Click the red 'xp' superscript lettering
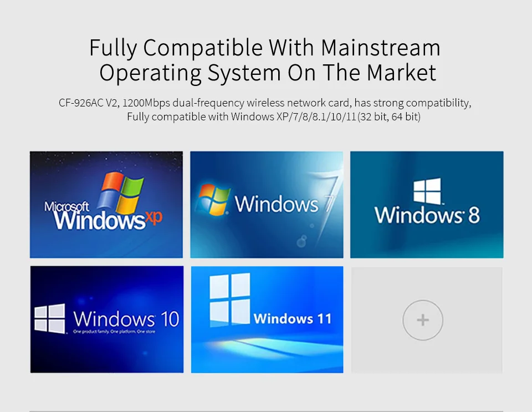The width and height of the screenshot is (532, 412). (x=154, y=218)
